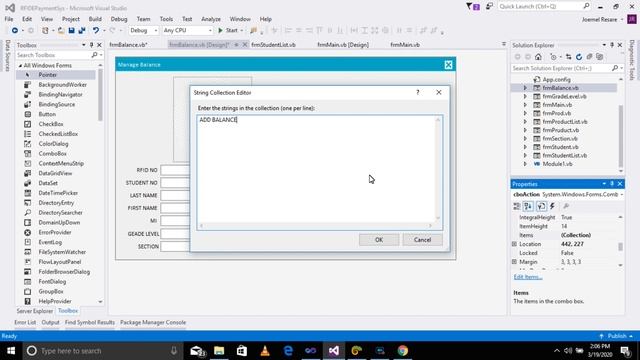This screenshot has width=640, height=360.
Task: Select ErrorProvider control in Toolbox
Action: (x=56, y=232)
